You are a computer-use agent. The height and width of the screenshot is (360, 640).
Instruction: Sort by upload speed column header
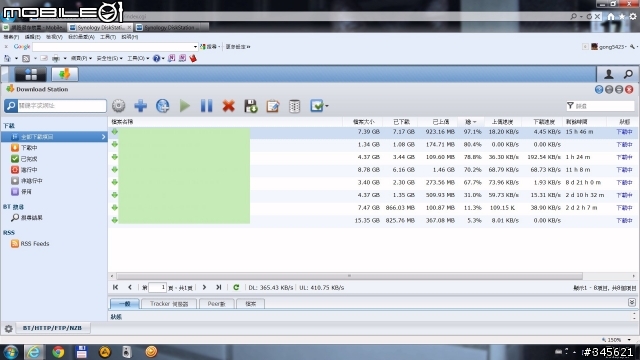[x=502, y=122]
